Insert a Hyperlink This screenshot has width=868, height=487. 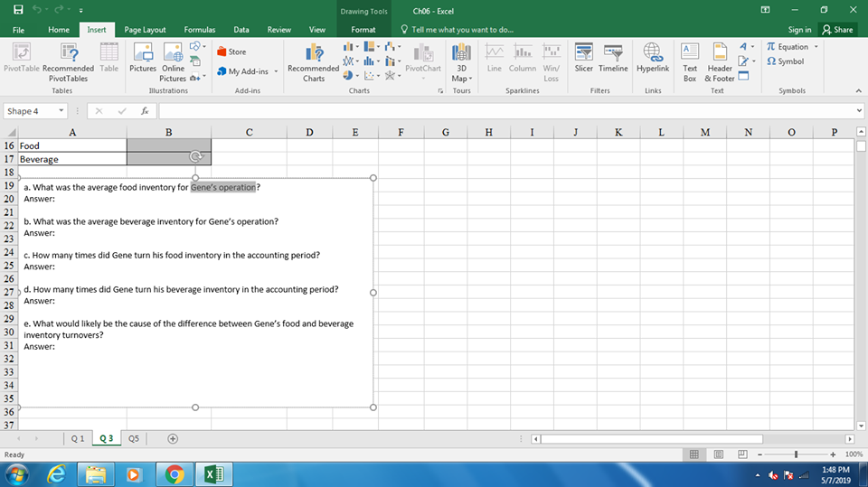pos(653,58)
